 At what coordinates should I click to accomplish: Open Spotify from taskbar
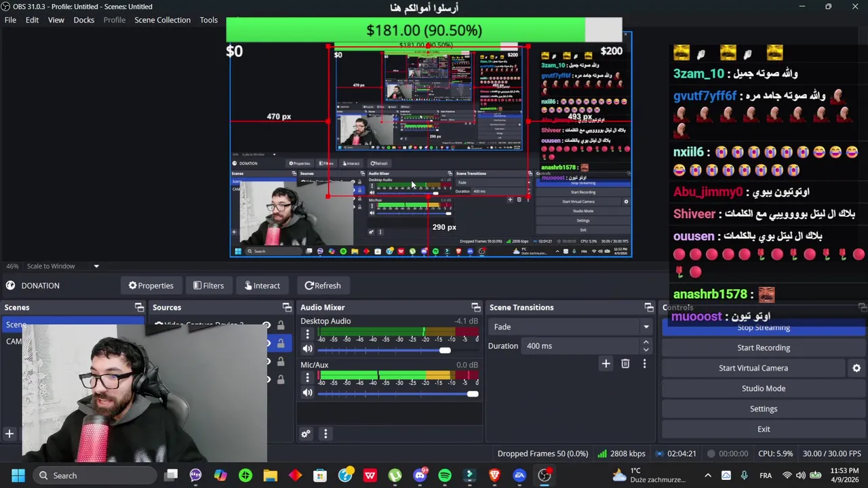pyautogui.click(x=445, y=475)
